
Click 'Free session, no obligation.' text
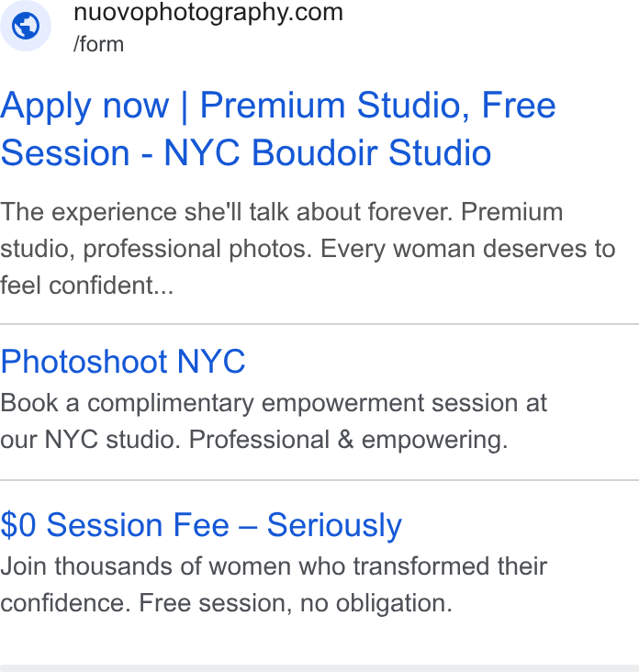tap(296, 602)
